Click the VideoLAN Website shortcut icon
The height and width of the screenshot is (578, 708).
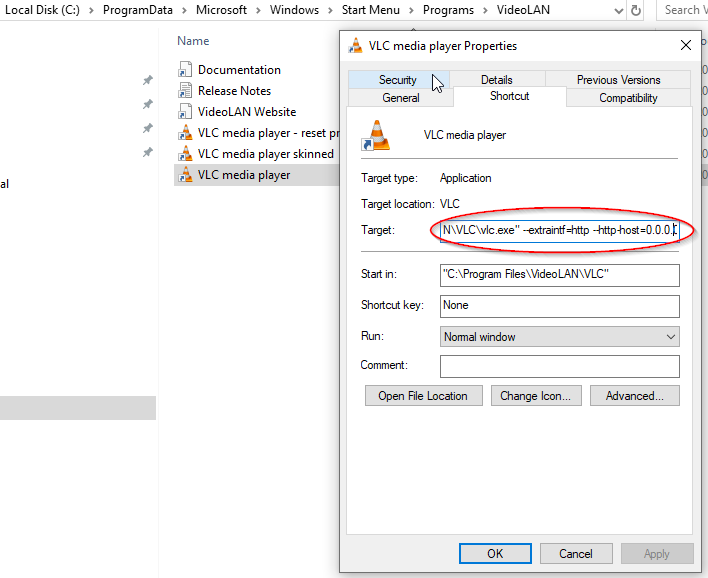(185, 112)
